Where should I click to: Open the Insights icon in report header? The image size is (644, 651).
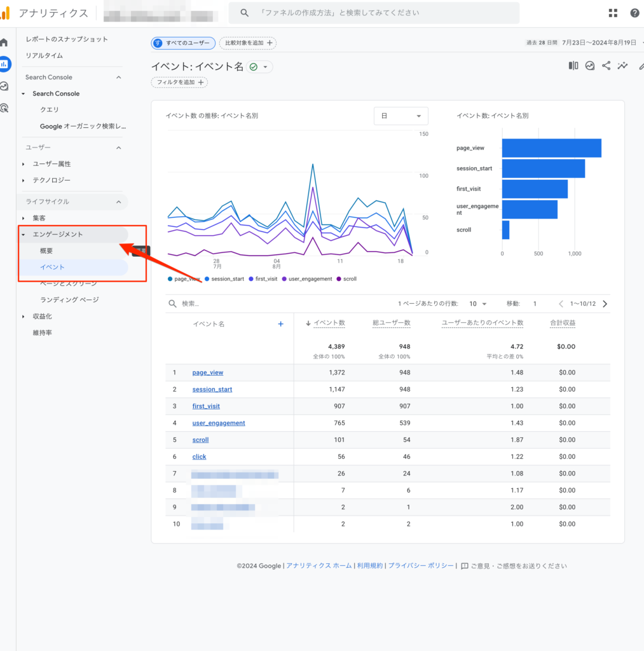[589, 65]
